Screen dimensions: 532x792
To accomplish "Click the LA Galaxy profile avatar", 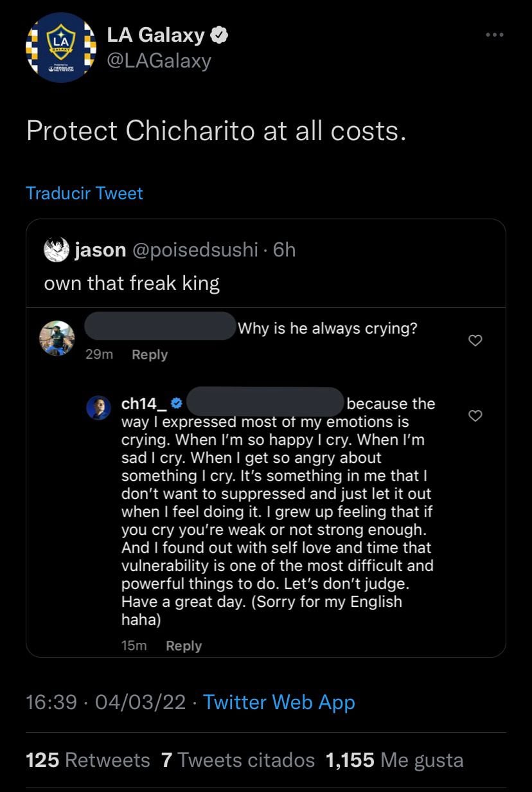I will click(61, 48).
